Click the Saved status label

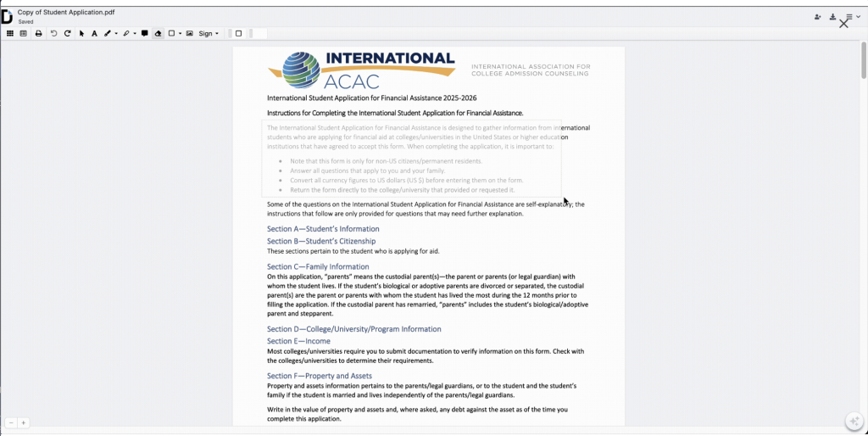pos(25,21)
